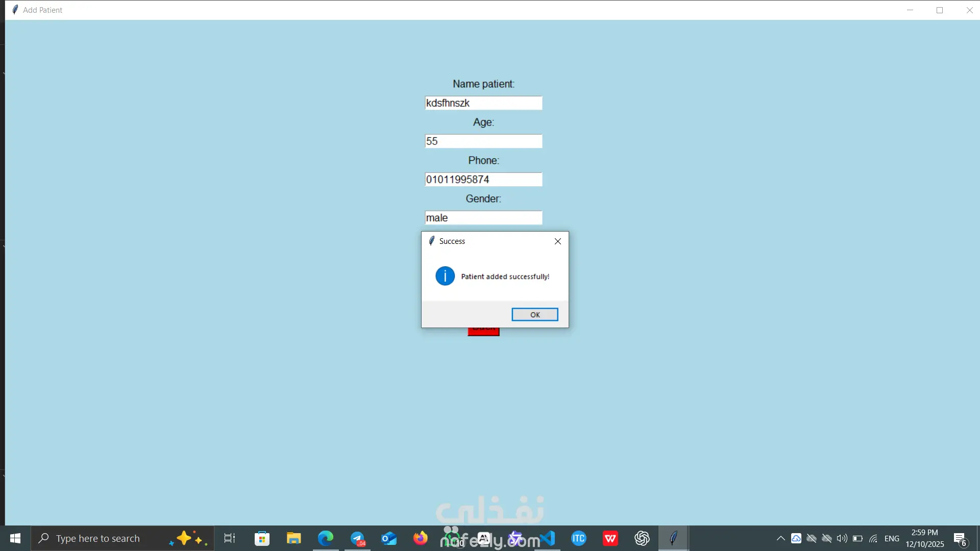The width and height of the screenshot is (980, 551).
Task: Open Outlook from the taskbar
Action: coord(389,538)
